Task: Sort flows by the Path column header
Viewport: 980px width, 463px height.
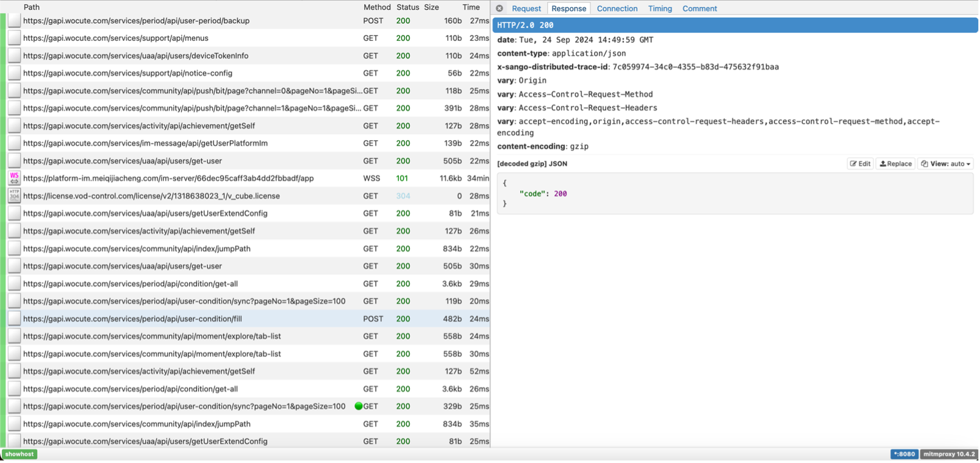Action: click(x=31, y=7)
